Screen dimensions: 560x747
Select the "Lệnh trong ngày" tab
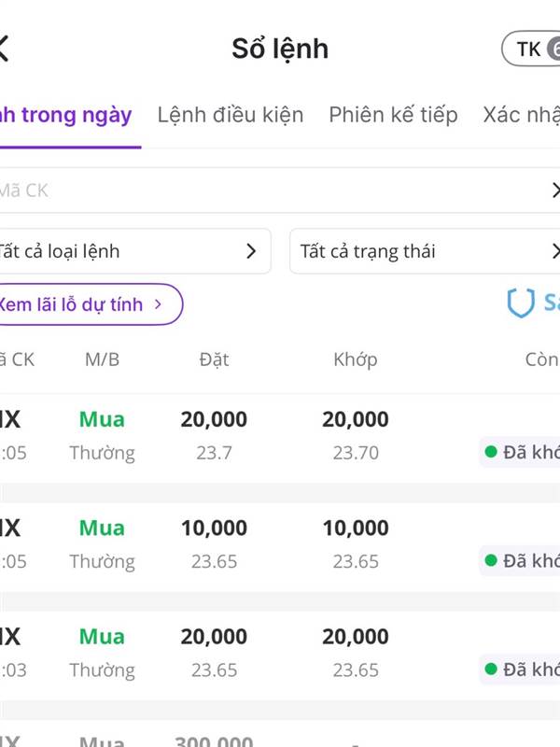67,115
